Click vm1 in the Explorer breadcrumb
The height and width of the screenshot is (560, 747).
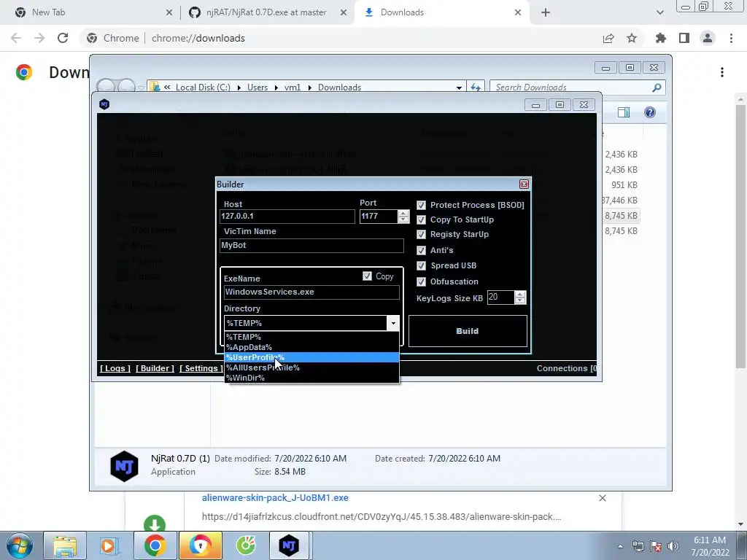point(293,87)
